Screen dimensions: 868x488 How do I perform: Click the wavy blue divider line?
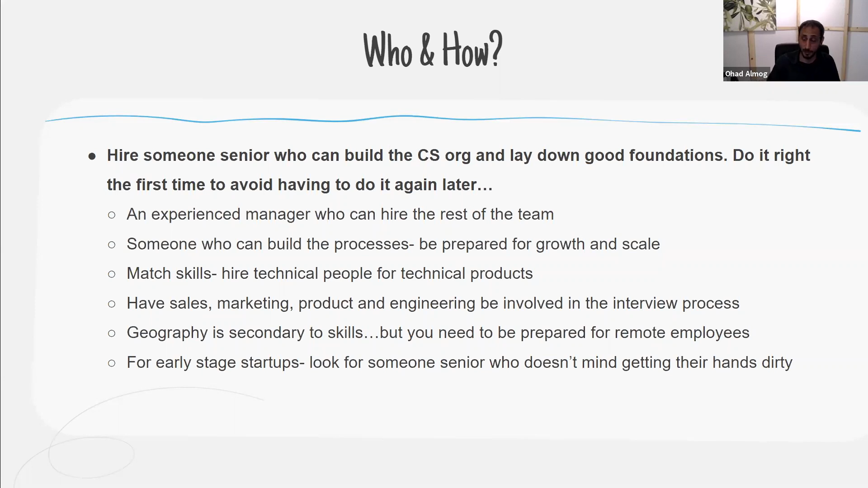click(x=453, y=121)
